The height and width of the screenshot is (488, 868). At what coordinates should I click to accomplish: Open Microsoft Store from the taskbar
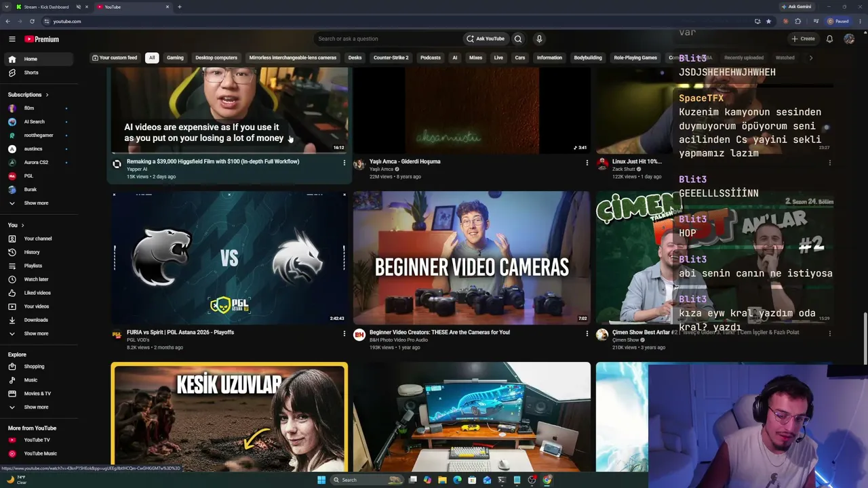[x=472, y=480]
